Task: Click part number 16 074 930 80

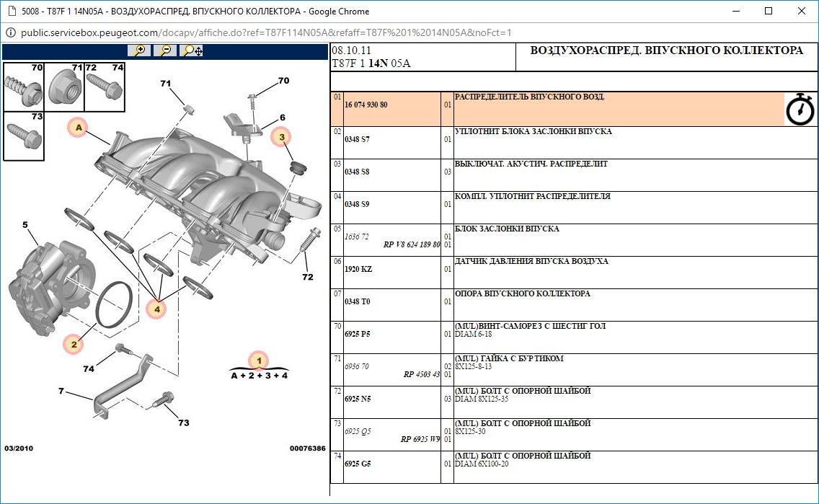Action: coord(366,105)
